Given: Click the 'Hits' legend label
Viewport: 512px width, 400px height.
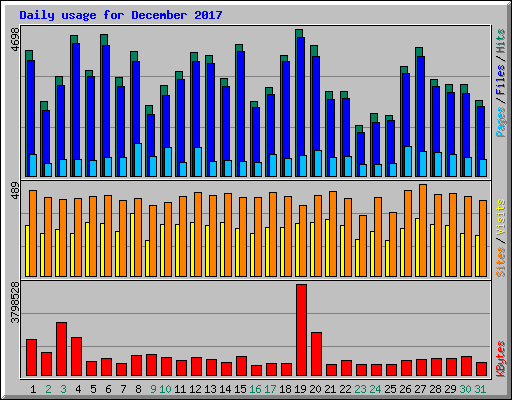Looking at the screenshot, I should (x=500, y=41).
